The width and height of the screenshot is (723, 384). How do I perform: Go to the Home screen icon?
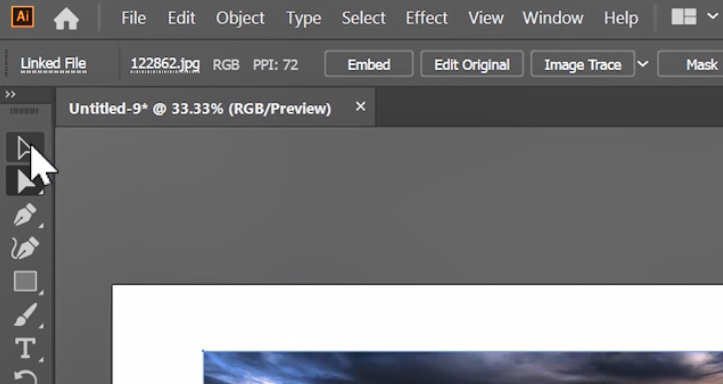[66, 18]
